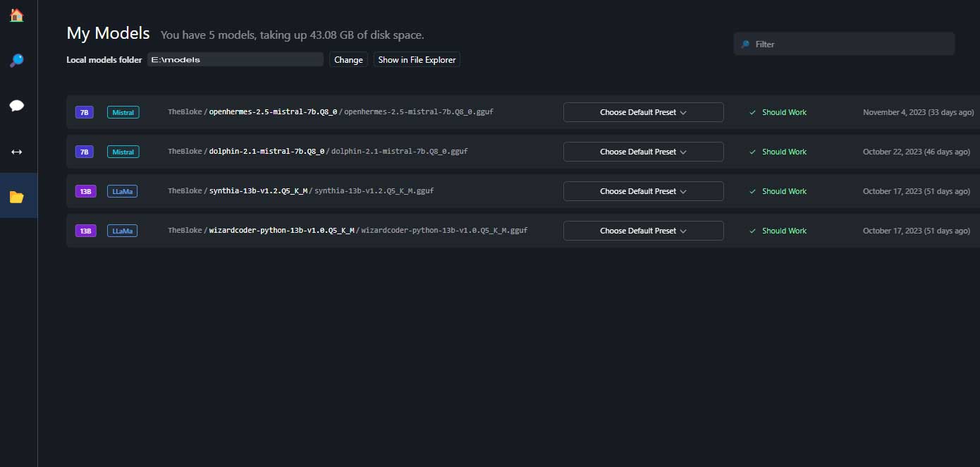Open Choose Default Preset for openhermes-2.5-mistral
980x467 pixels.
tap(643, 111)
